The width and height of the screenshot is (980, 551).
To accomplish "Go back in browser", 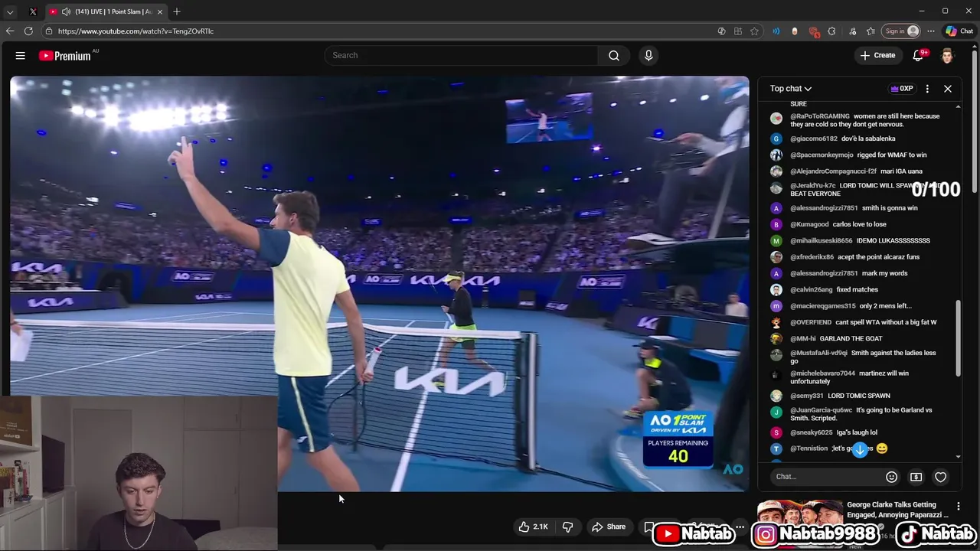I will [10, 31].
